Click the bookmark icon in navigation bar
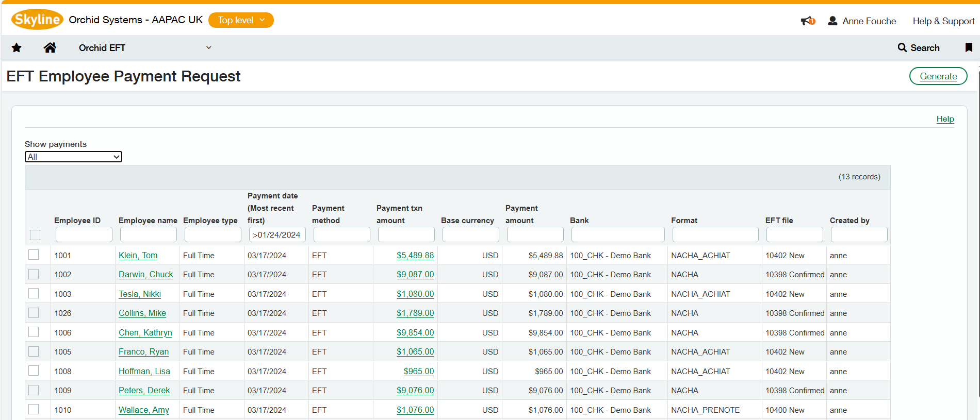The image size is (980, 420). (x=969, y=48)
